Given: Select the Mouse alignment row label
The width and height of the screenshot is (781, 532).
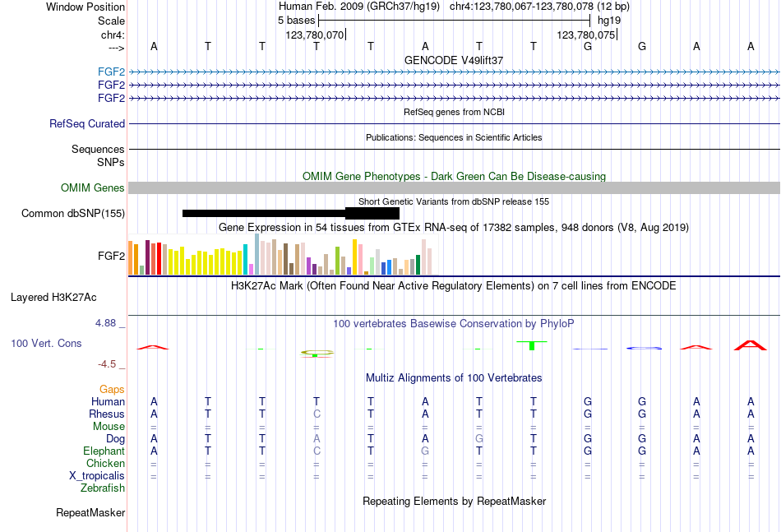Looking at the screenshot, I should 109,427.
